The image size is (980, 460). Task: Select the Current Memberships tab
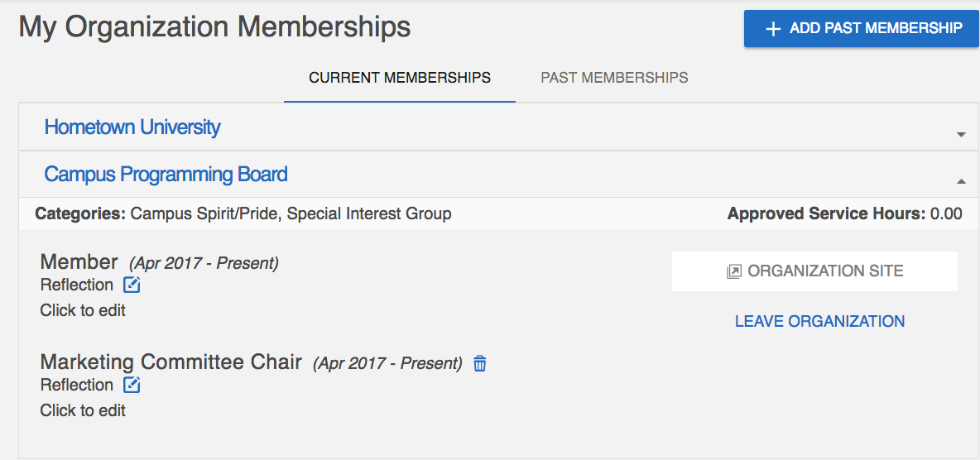[x=400, y=78]
